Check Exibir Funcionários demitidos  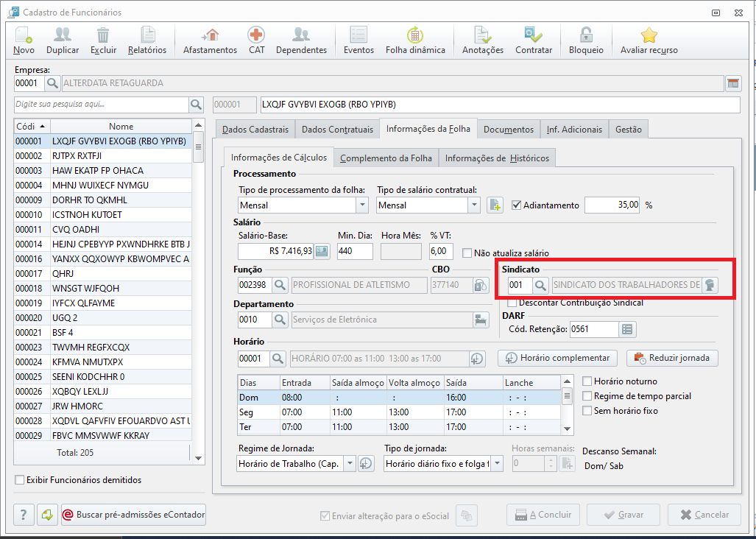coord(20,480)
